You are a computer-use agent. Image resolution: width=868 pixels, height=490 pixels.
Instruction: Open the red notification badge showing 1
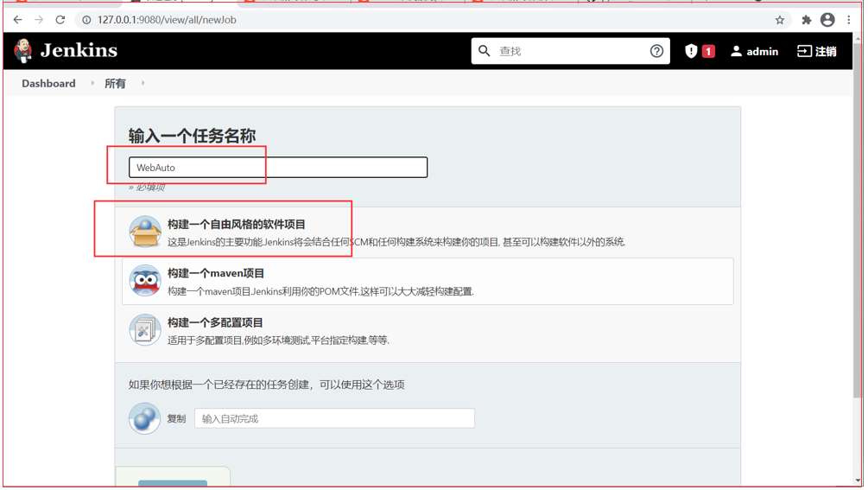tap(708, 52)
